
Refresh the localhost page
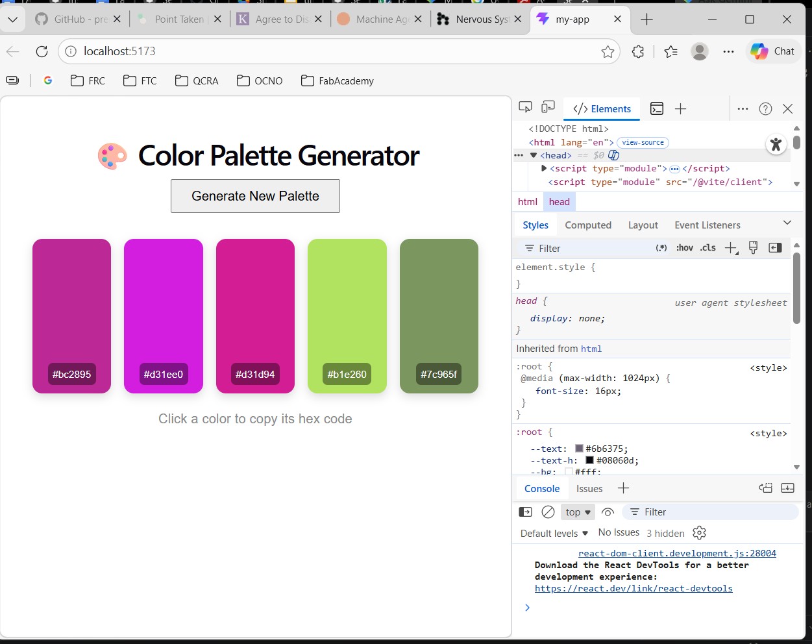pos(42,51)
